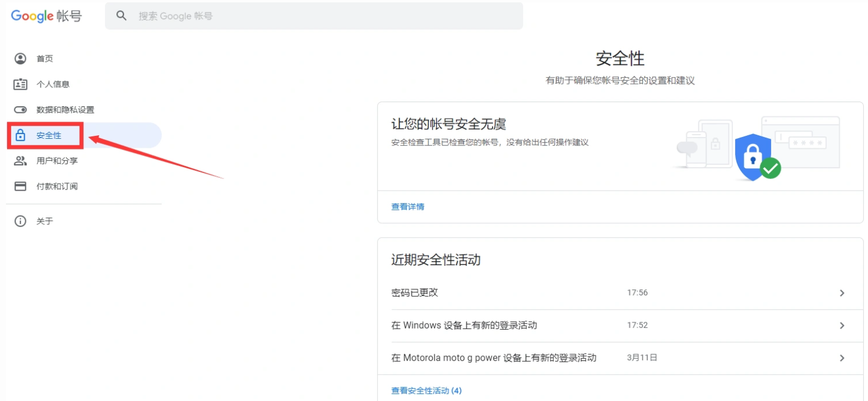Open the 查看详情 link
This screenshot has height=401, width=868.
[407, 207]
